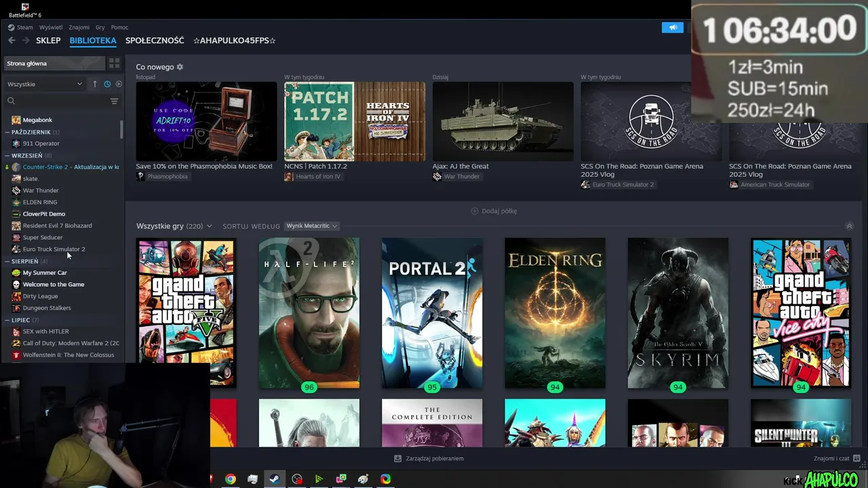Image resolution: width=868 pixels, height=488 pixels.
Task: Click the War Thunder icon in sidebar
Action: [x=16, y=190]
